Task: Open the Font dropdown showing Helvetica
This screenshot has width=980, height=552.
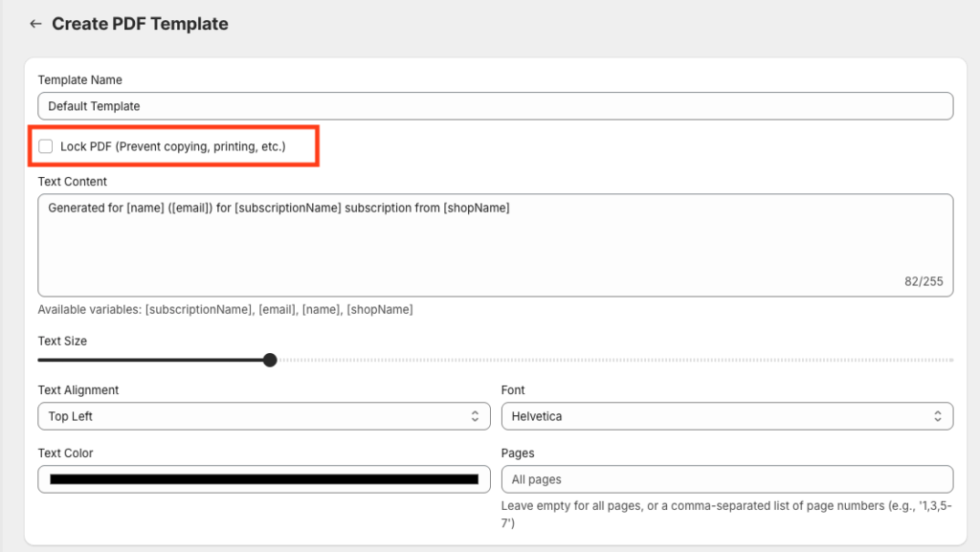Action: [727, 416]
